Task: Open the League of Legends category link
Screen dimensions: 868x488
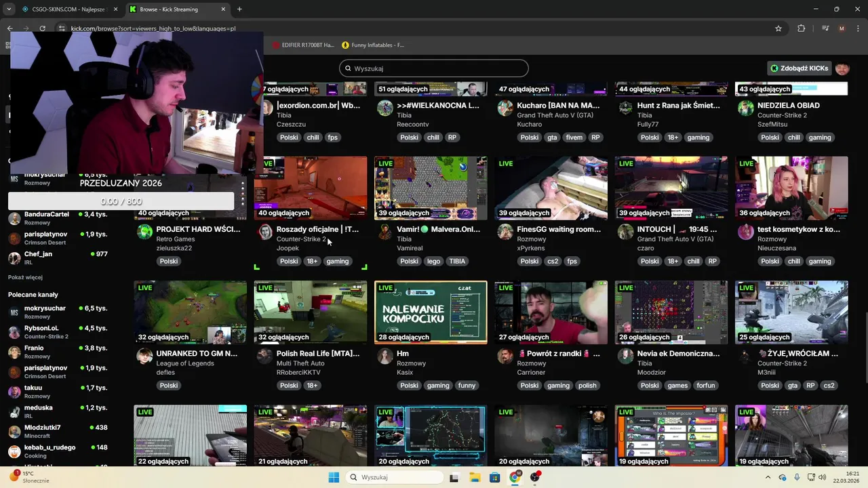Action: [x=184, y=363]
